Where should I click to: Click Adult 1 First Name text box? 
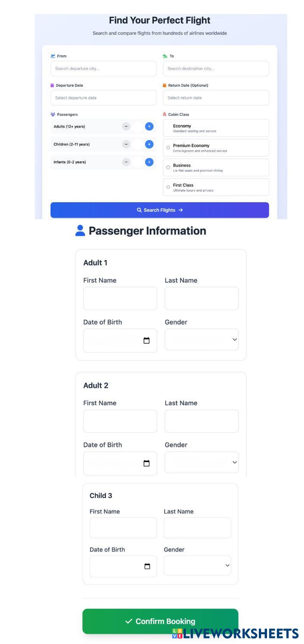pyautogui.click(x=120, y=298)
